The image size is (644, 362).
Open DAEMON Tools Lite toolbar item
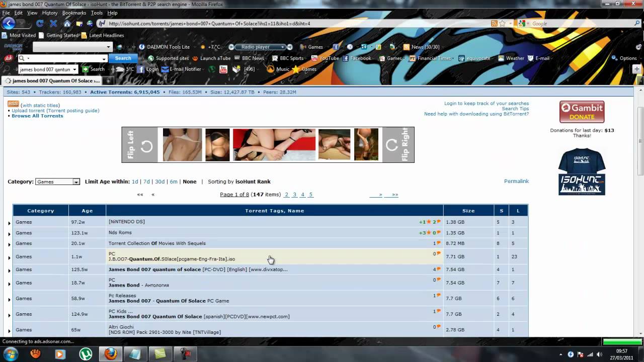tap(165, 47)
